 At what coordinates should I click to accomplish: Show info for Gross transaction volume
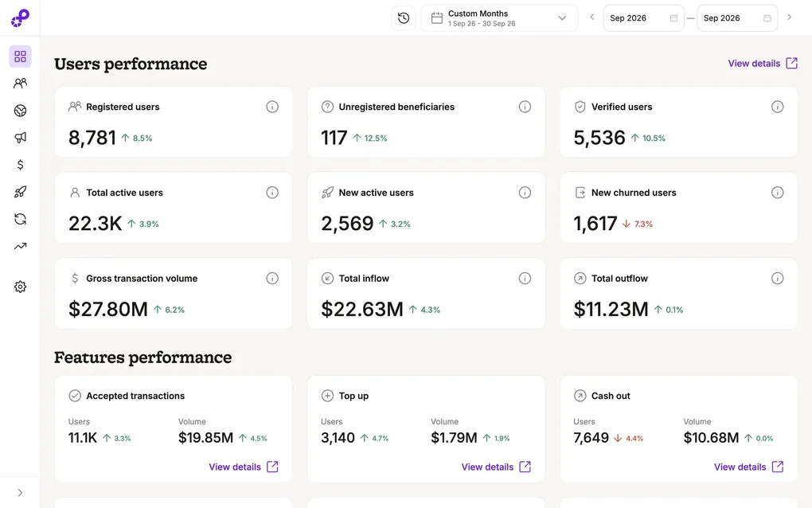tap(272, 279)
